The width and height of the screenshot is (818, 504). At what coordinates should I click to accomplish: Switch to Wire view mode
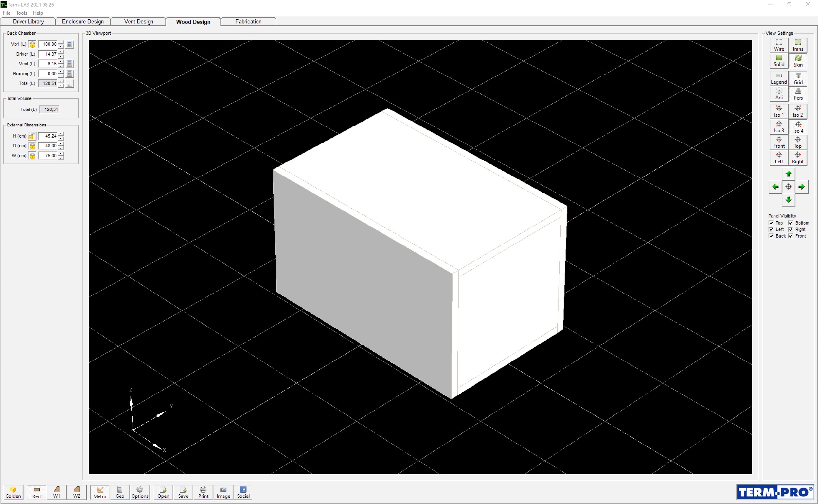click(779, 45)
